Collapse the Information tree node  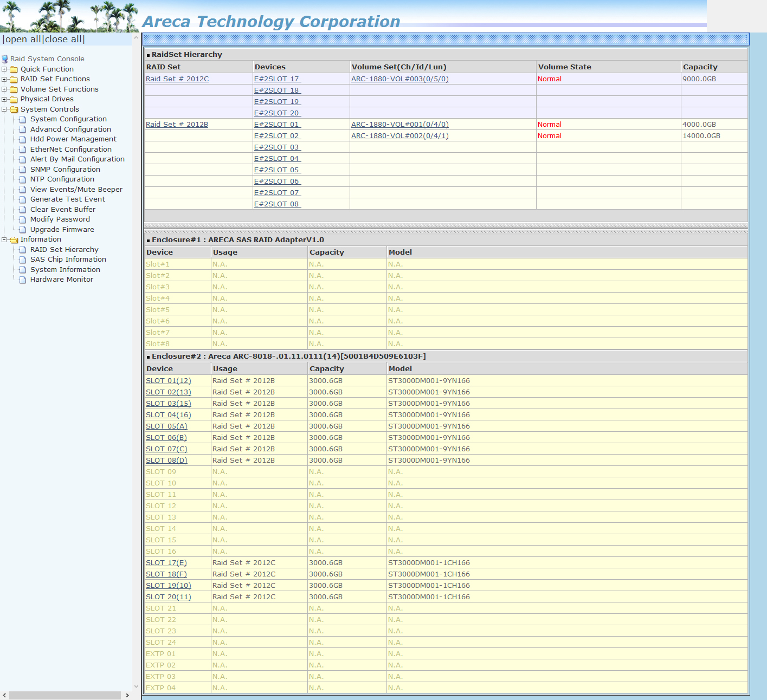point(4,239)
